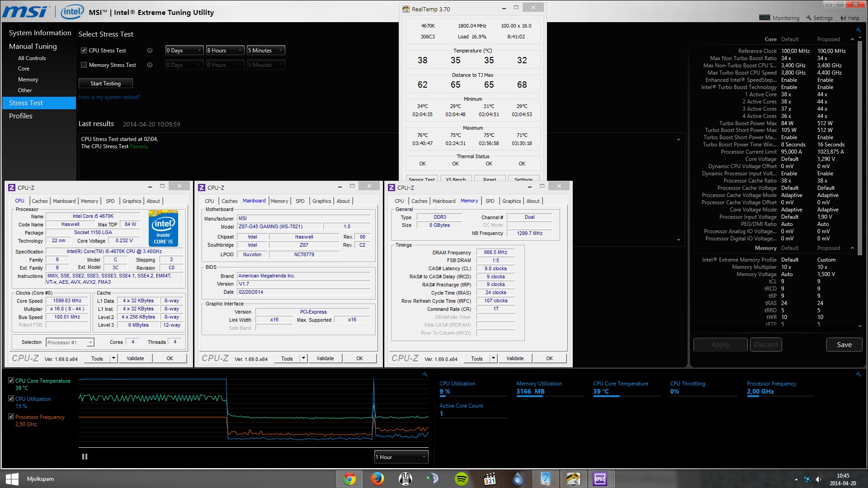Click OK in Memory CPU-Z window
The image size is (868, 488).
tap(549, 358)
